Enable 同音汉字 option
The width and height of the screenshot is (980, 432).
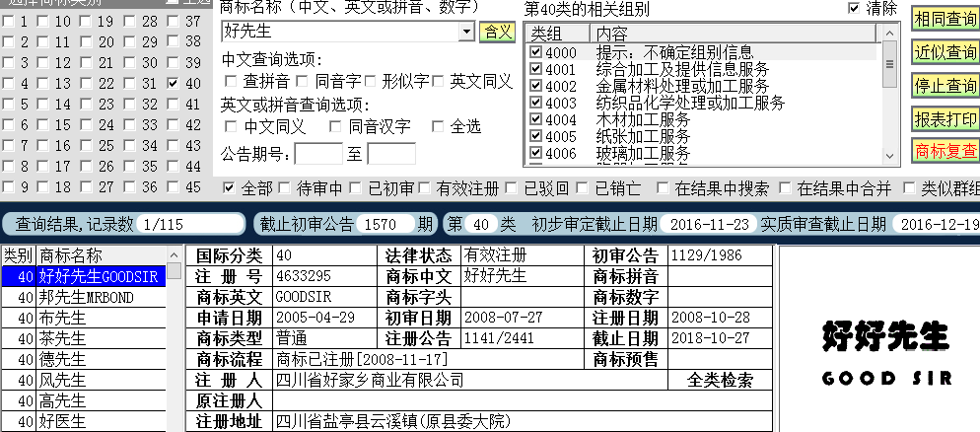pyautogui.click(x=336, y=127)
